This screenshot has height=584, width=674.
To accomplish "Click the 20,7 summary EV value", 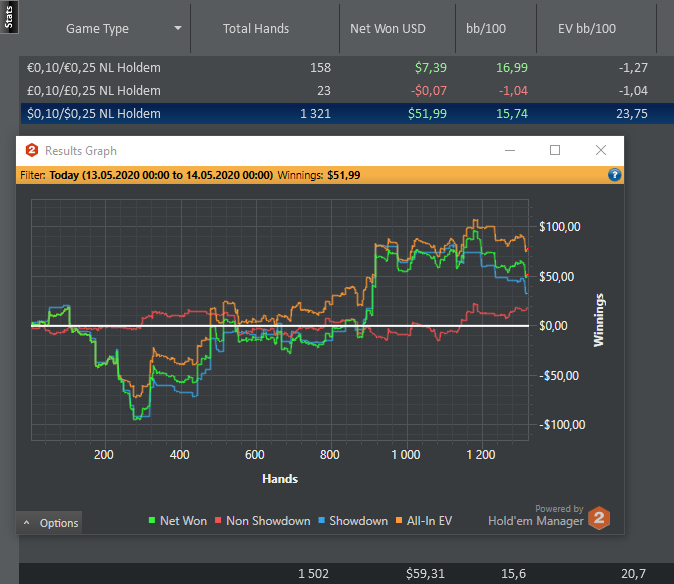I will tap(633, 574).
